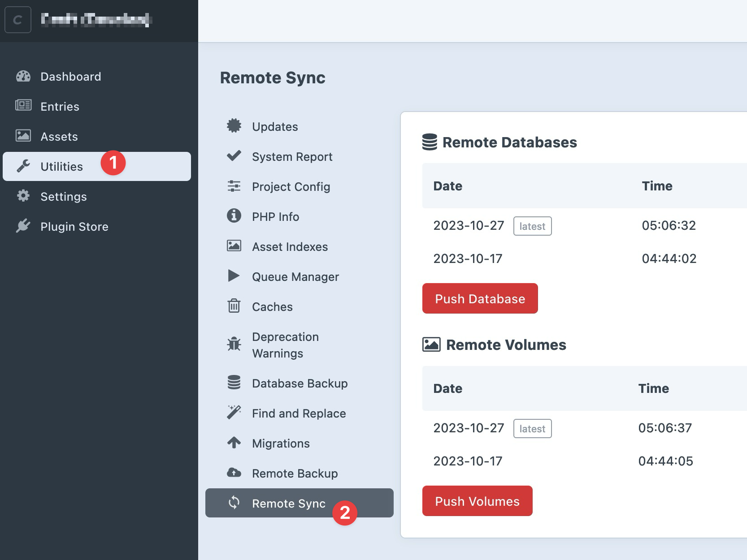
Task: View PHP Info
Action: [275, 216]
